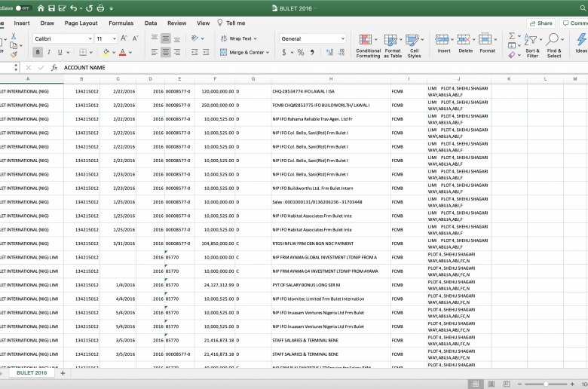
Task: Align cell content to top
Action: (x=154, y=38)
